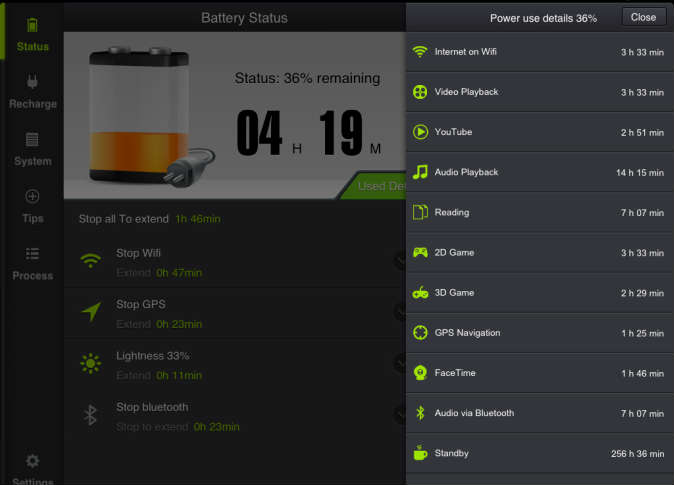Viewport: 674px width, 485px height.
Task: Toggle the Stop bluetooth icon
Action: pyautogui.click(x=90, y=415)
